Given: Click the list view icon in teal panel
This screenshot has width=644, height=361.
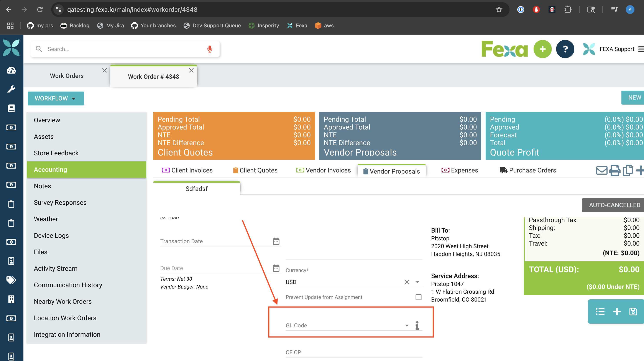Looking at the screenshot, I should (x=600, y=312).
